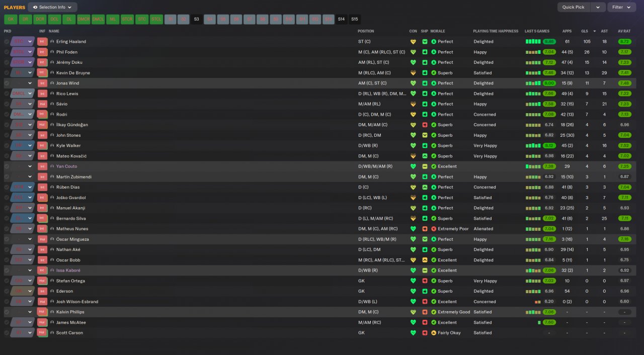
Task: Select the S3 substitute tab
Action: 197,19
